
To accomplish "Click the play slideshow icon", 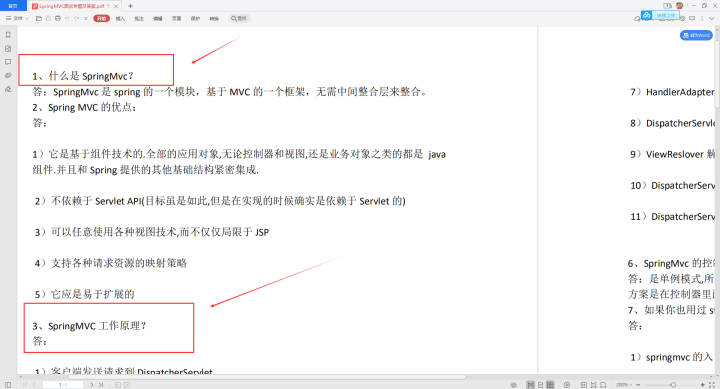I will point(567,385).
